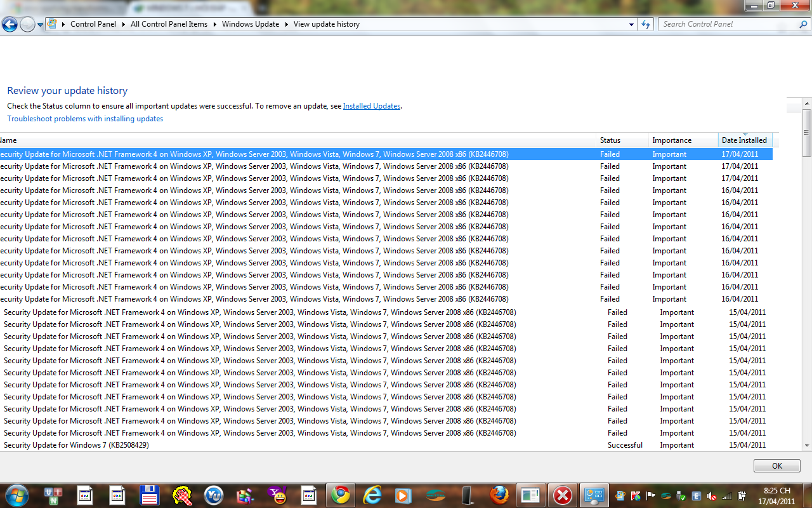Viewport: 812px width, 508px height.
Task: Click the Control Panel icon in address bar
Action: coord(53,24)
